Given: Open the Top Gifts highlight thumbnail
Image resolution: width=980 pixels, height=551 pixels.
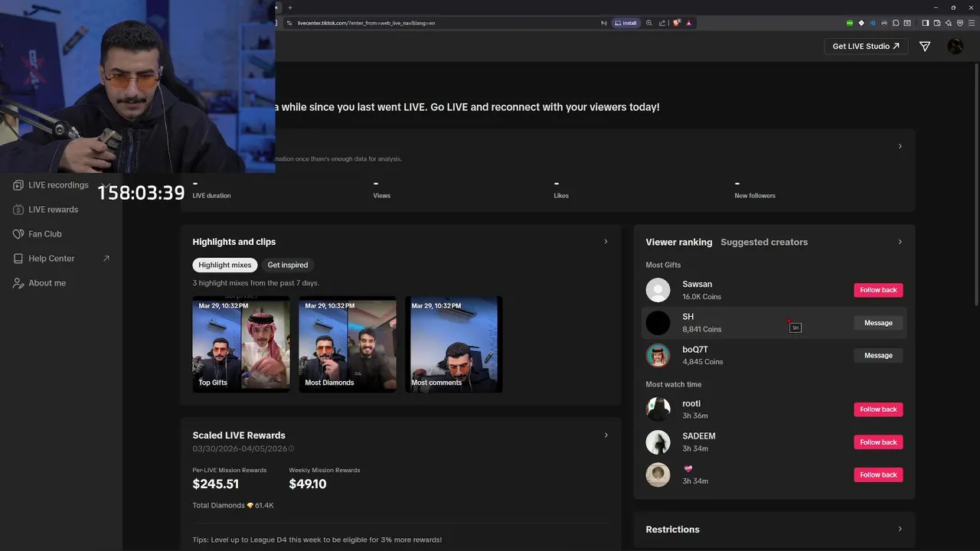Looking at the screenshot, I should (x=241, y=344).
